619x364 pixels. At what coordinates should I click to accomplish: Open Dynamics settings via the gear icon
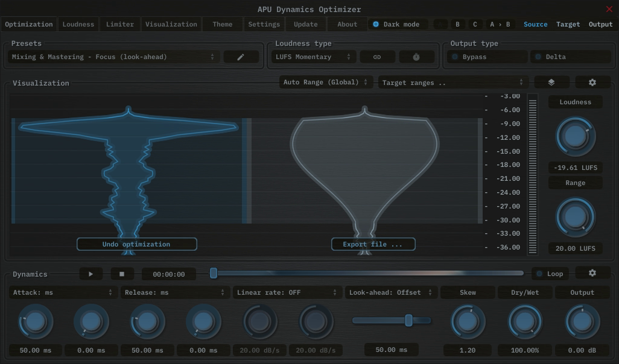pos(592,273)
